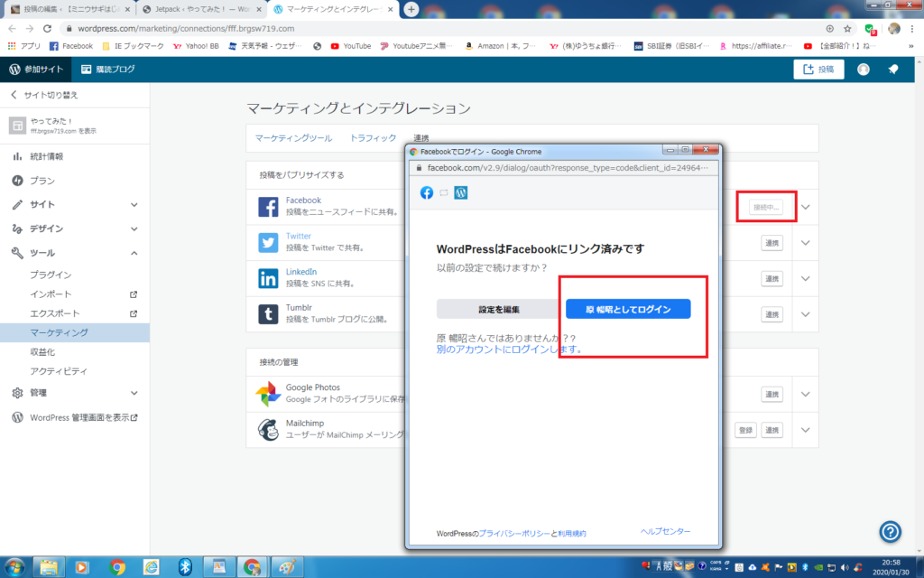Click the user profile avatar icon
Screen dimensions: 924x578
click(864, 70)
